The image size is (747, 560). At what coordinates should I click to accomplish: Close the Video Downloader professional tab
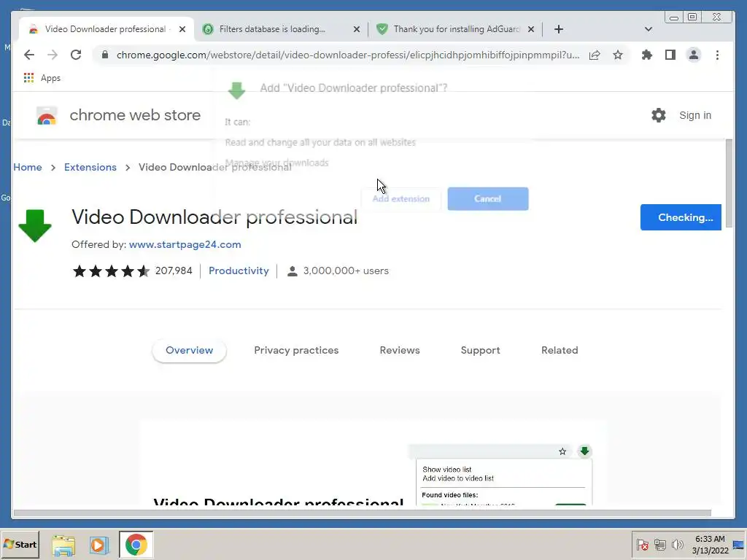coord(182,29)
